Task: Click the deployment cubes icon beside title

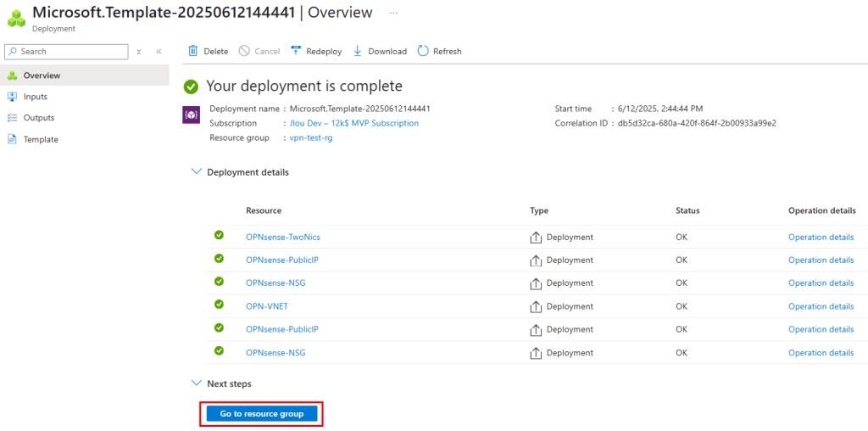Action: coord(17,17)
